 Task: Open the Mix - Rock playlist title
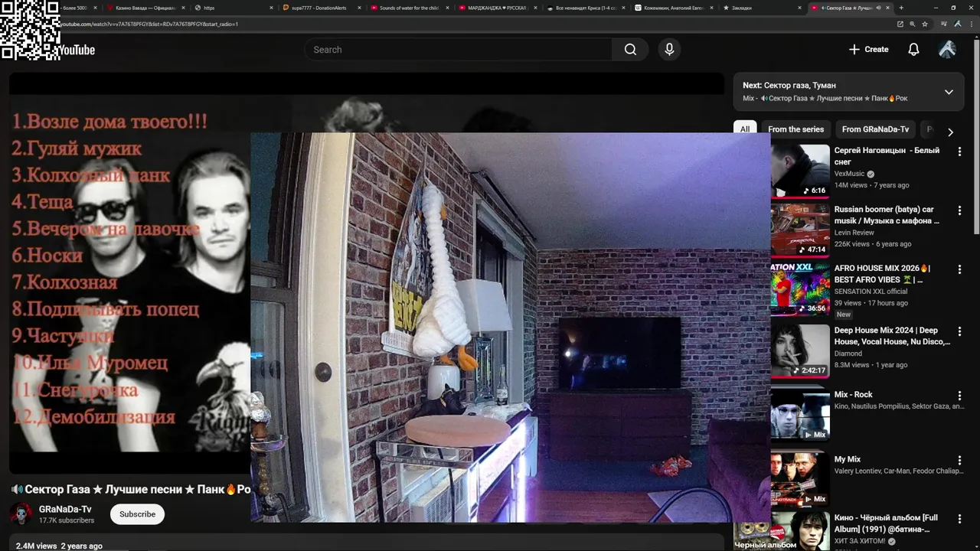pos(853,395)
